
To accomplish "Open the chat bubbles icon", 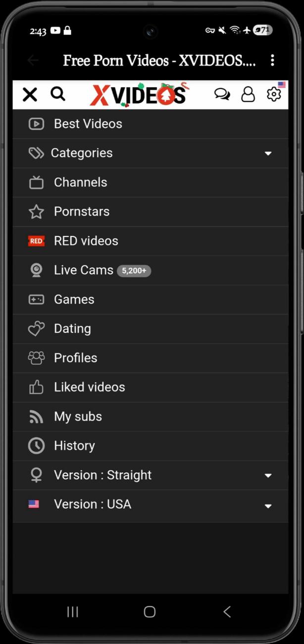I will (x=222, y=94).
